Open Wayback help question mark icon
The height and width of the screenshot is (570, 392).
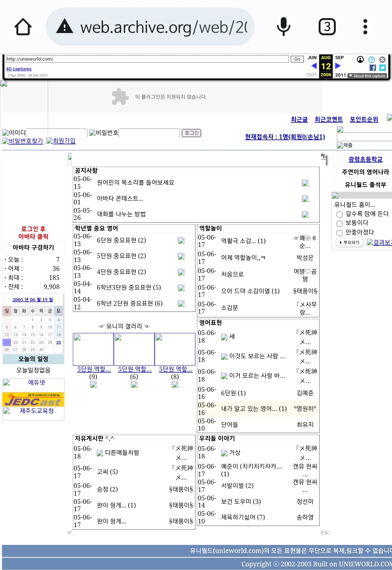(x=372, y=60)
